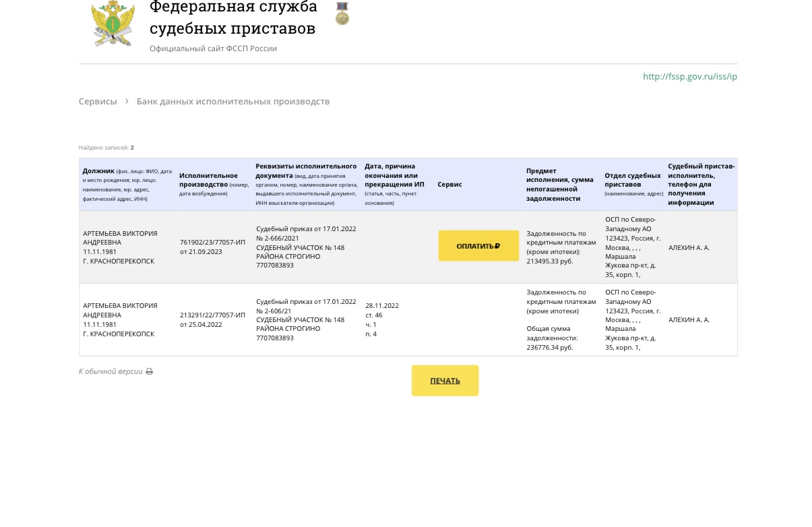
Task: Switch via the К обычной версии link
Action: coord(111,371)
